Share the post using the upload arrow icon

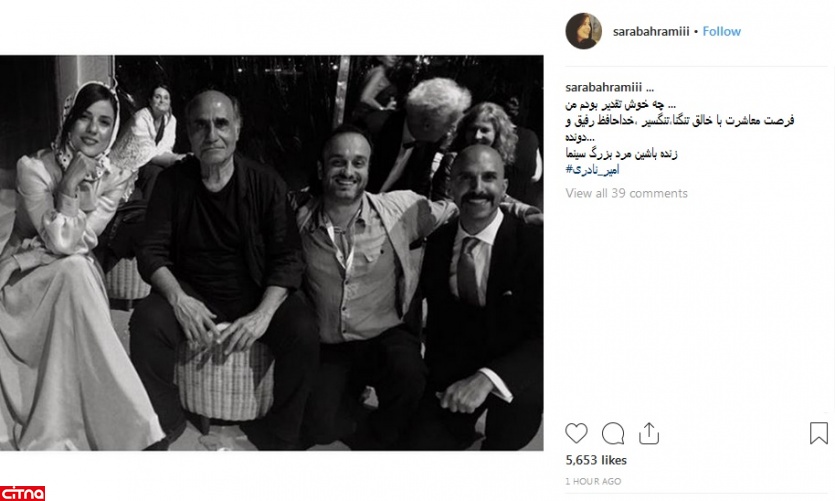(649, 433)
